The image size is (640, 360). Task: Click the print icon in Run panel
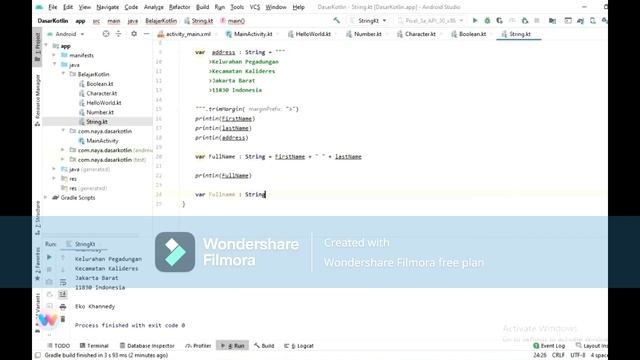63,307
